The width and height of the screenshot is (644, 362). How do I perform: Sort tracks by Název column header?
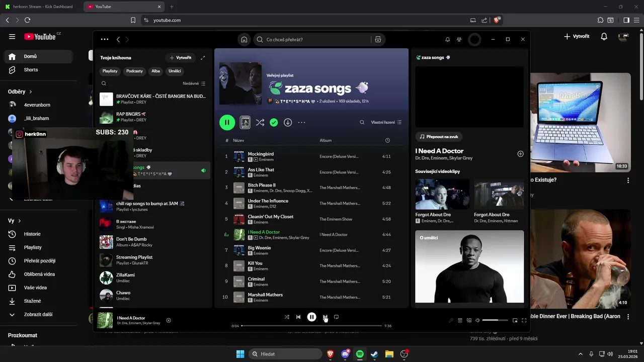238,140
